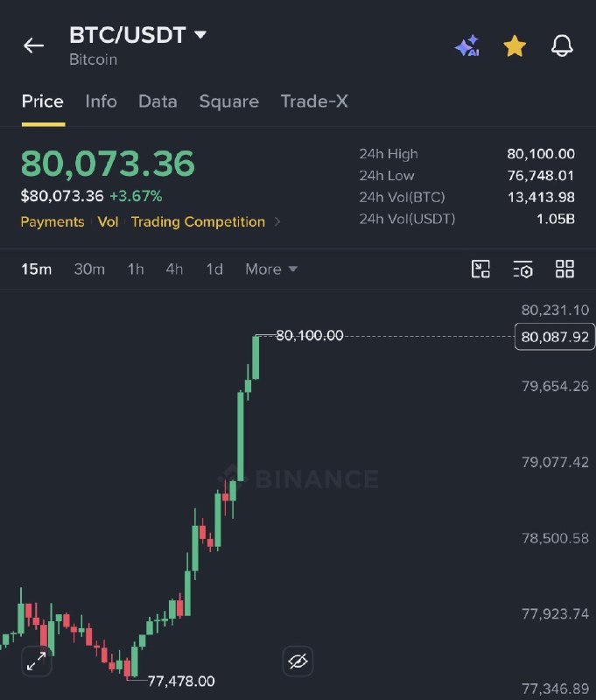Image resolution: width=596 pixels, height=700 pixels.
Task: Open picture-in-picture chart icon
Action: [x=480, y=269]
